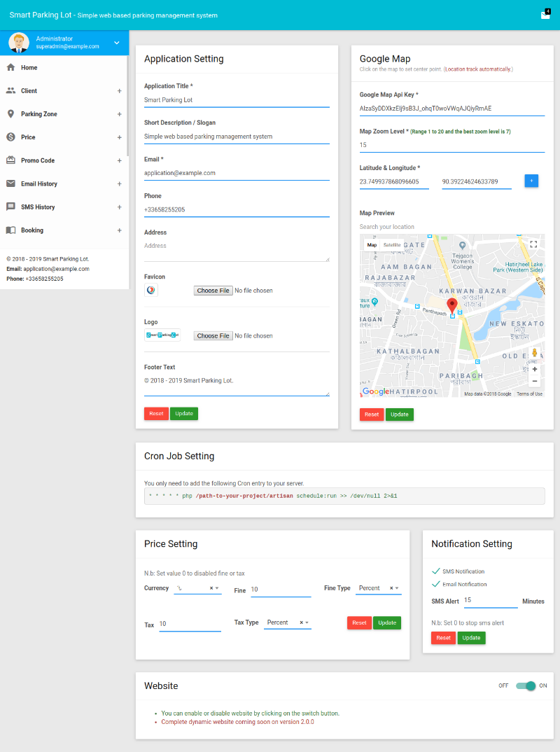Drop the Street View pegman icon
The width and height of the screenshot is (560, 752).
[535, 352]
